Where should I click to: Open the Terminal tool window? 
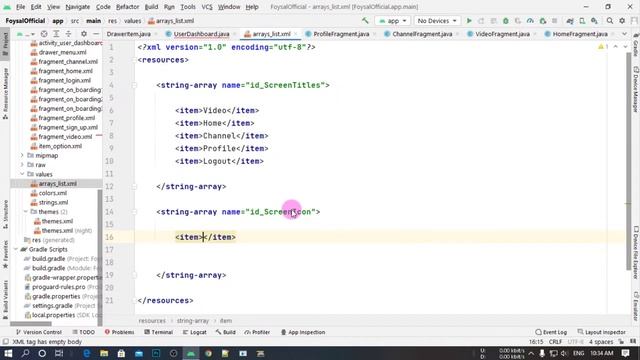tap(159, 332)
